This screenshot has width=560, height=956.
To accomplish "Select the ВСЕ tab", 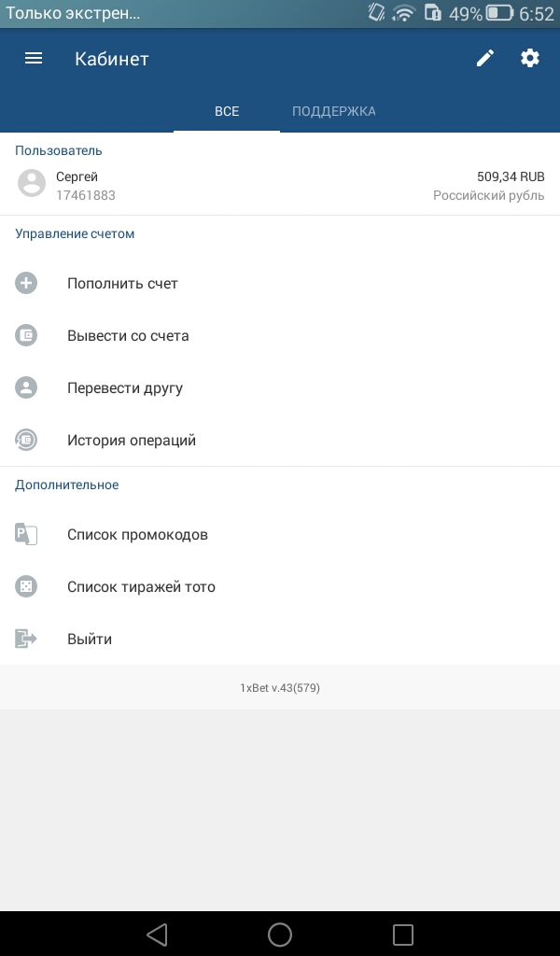I will click(x=227, y=111).
